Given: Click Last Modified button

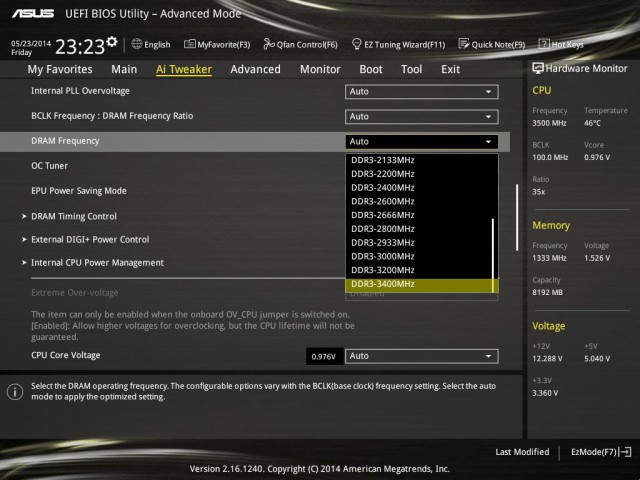Looking at the screenshot, I should [522, 452].
